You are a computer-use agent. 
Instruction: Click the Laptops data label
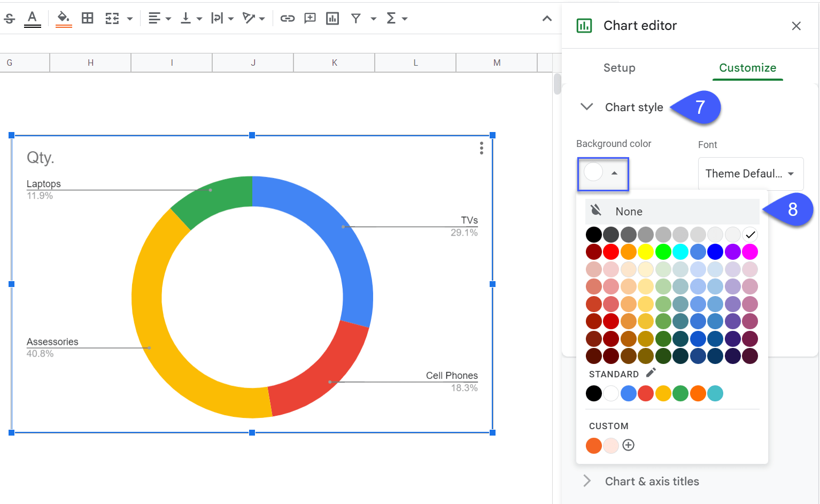tap(44, 184)
